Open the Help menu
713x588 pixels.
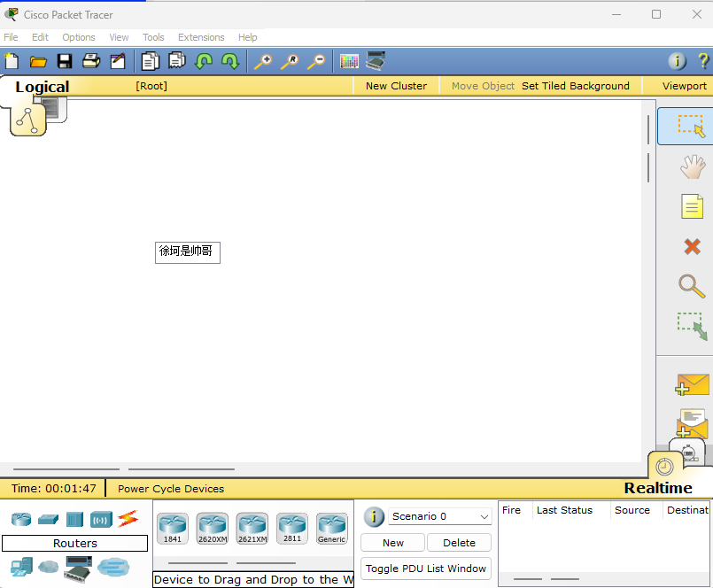coord(247,37)
